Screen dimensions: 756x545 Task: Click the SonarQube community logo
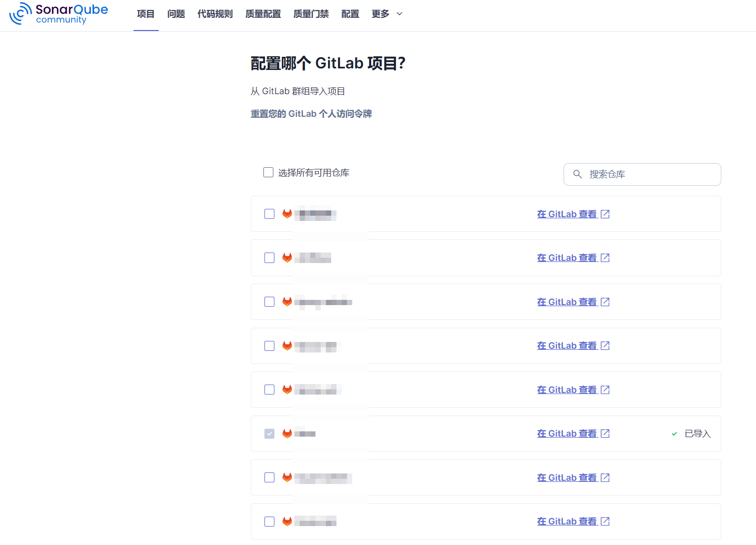point(59,14)
